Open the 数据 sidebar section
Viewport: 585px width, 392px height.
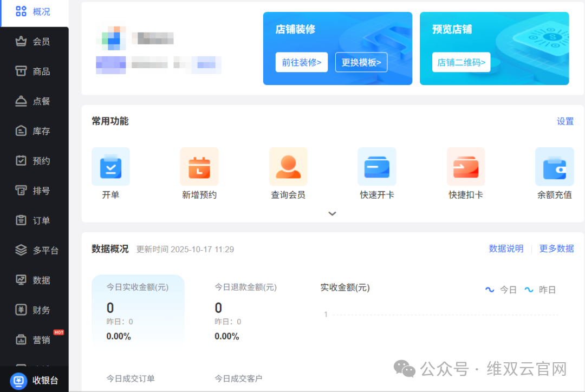pyautogui.click(x=34, y=280)
